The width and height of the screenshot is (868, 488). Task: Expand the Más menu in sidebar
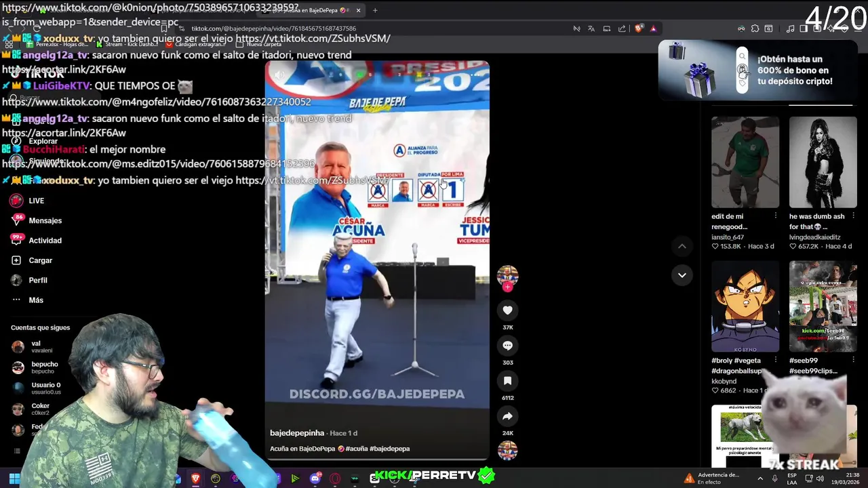pyautogui.click(x=27, y=300)
